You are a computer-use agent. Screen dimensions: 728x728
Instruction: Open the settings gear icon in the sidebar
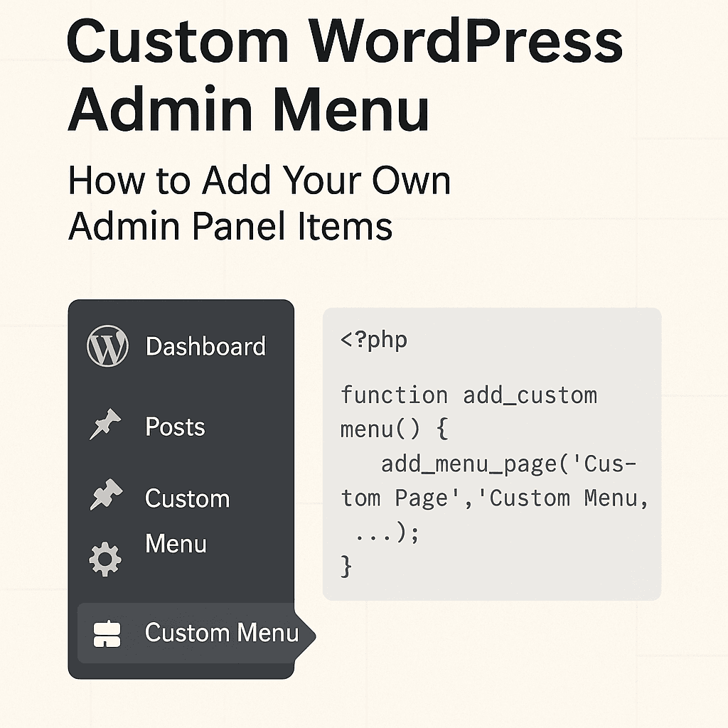coord(105,559)
